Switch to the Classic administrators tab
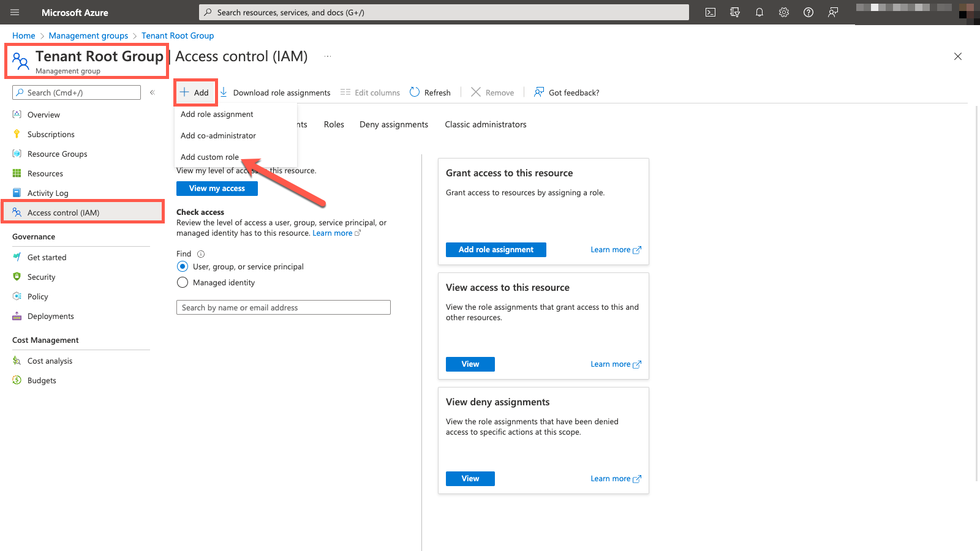 [486, 124]
